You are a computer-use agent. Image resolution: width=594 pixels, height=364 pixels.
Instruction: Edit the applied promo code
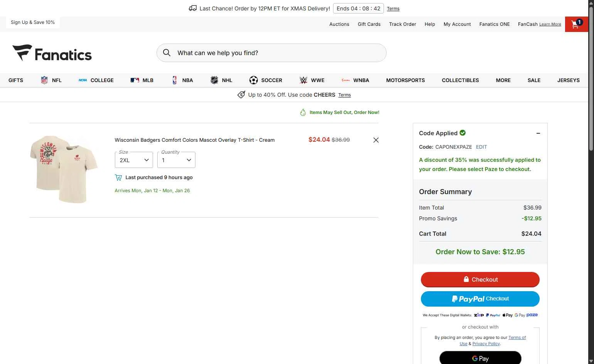coord(481,147)
